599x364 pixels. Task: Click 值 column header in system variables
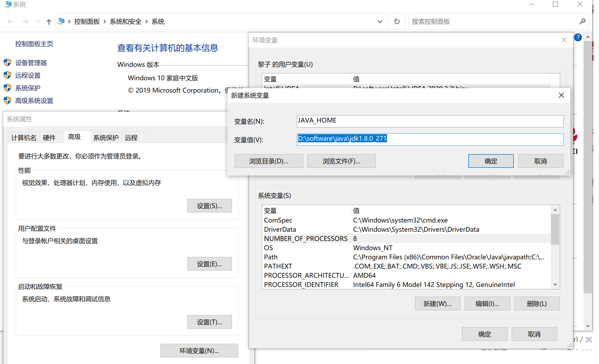pos(451,210)
